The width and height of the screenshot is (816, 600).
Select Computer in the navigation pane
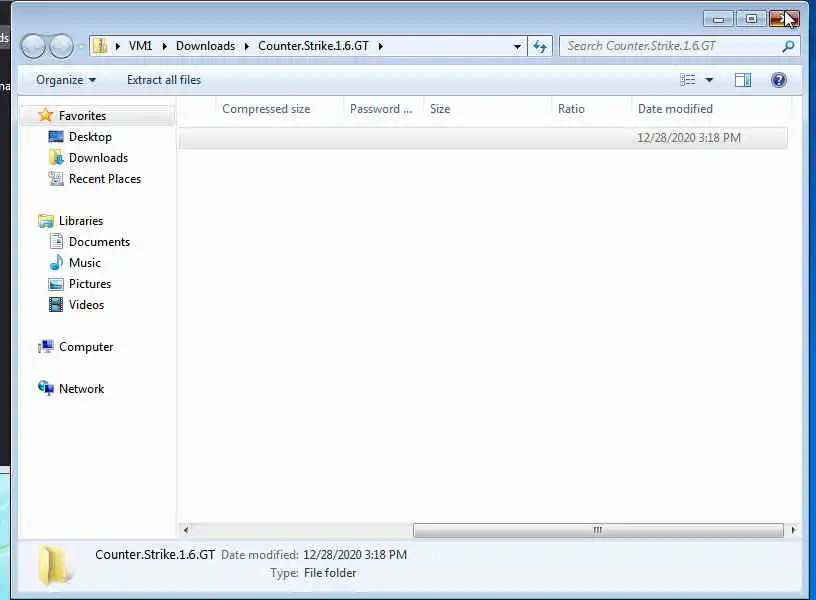(x=86, y=347)
